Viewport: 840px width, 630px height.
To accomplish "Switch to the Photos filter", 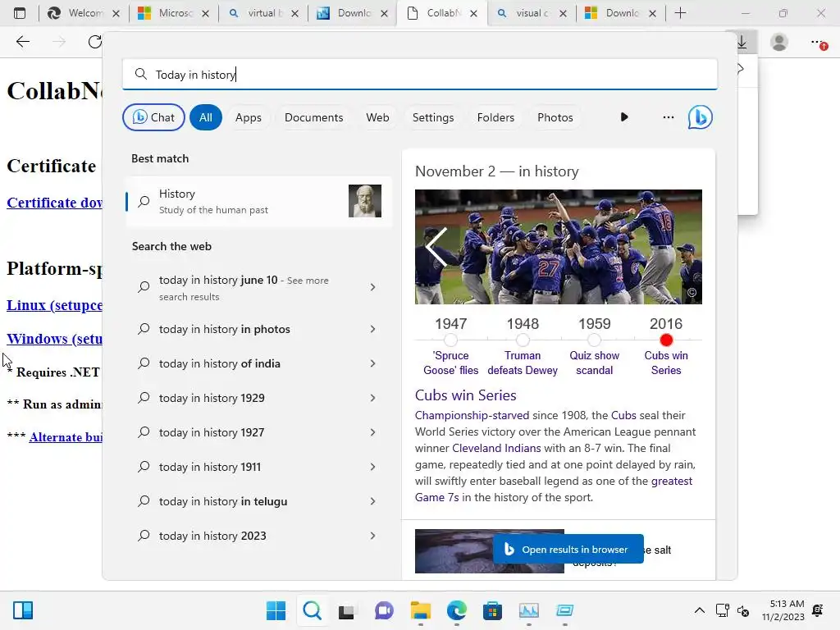I will 555,117.
